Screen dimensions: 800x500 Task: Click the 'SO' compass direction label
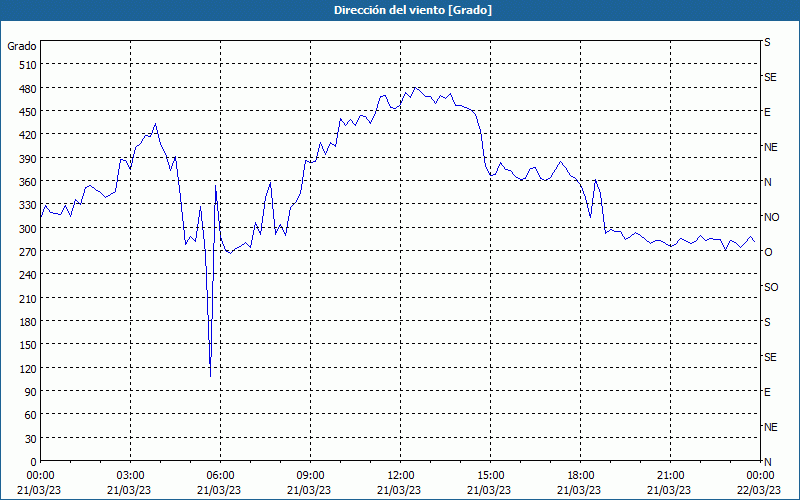(771, 287)
